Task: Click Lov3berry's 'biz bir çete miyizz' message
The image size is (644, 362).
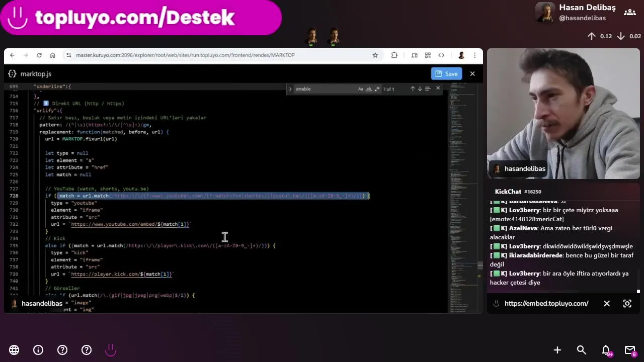Action: click(x=554, y=215)
